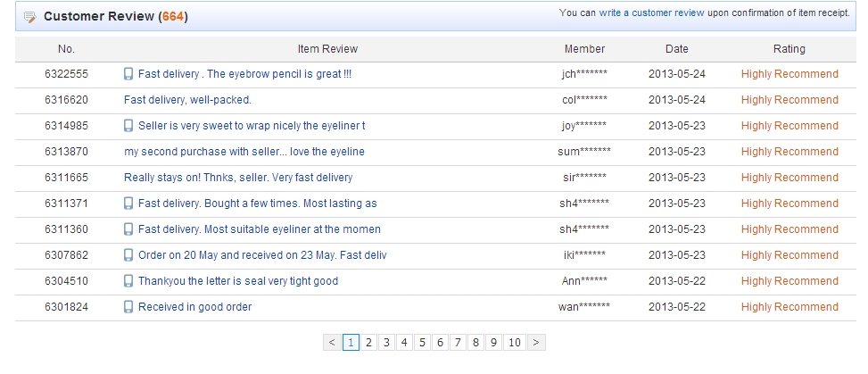The width and height of the screenshot is (868, 374).
Task: Click the Date column header
Action: (x=676, y=49)
